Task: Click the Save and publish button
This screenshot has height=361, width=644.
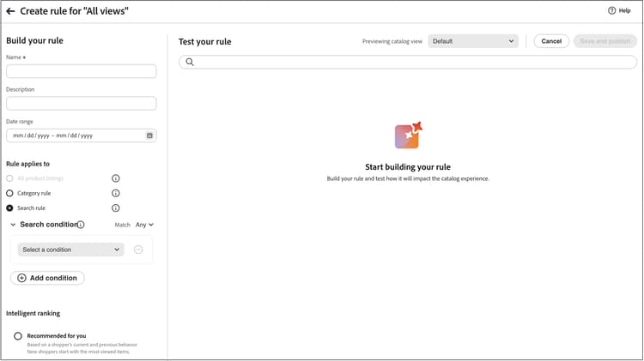Action: [x=605, y=41]
